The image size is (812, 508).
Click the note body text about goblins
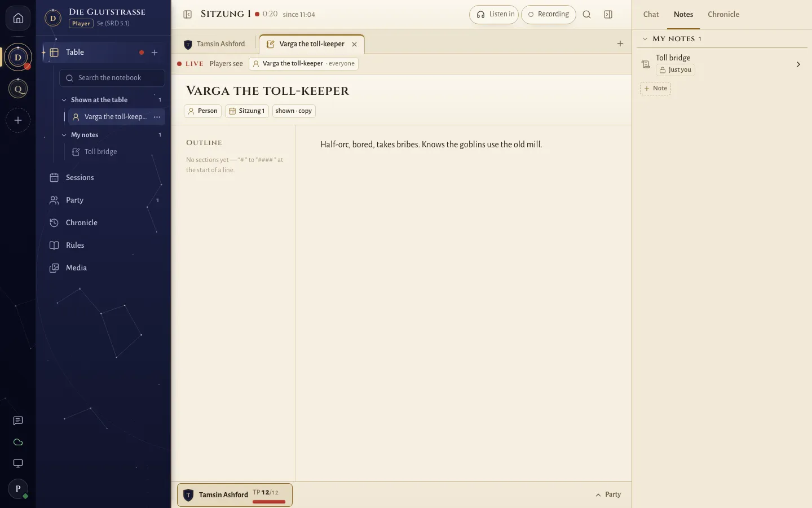tap(431, 144)
